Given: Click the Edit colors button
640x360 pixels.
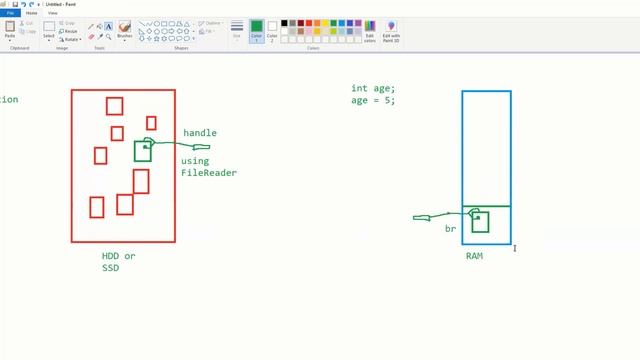Looking at the screenshot, I should point(370,31).
